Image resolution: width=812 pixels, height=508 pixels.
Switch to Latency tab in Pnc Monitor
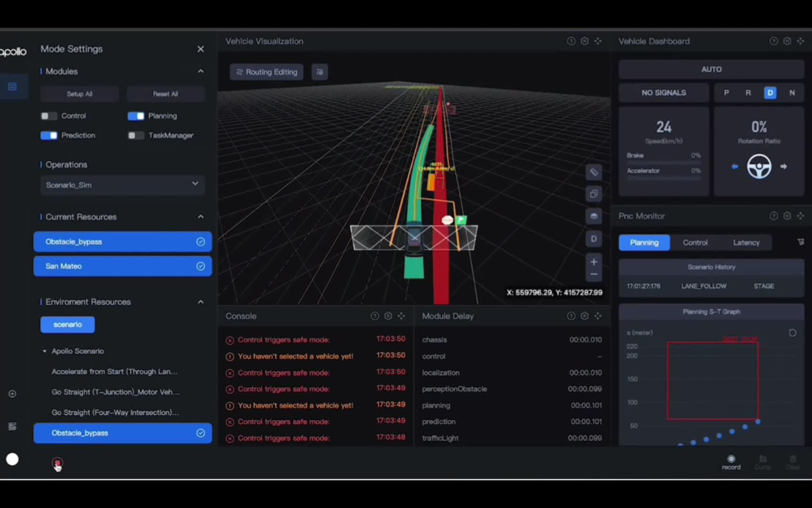point(746,243)
